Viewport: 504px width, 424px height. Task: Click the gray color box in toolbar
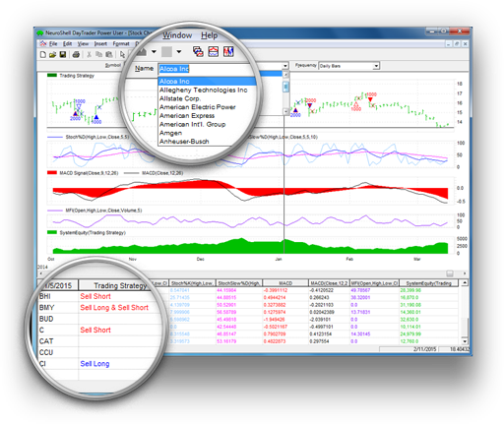click(x=166, y=51)
